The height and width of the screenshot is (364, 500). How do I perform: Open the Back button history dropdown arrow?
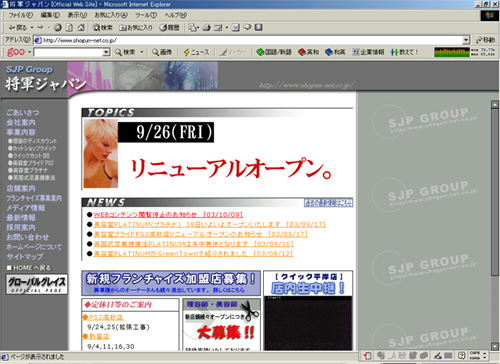click(32, 28)
